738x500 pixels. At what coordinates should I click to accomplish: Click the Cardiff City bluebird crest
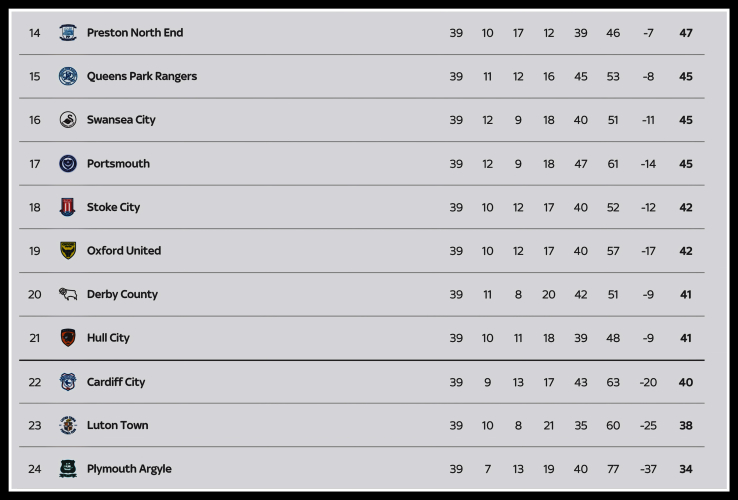[68, 382]
